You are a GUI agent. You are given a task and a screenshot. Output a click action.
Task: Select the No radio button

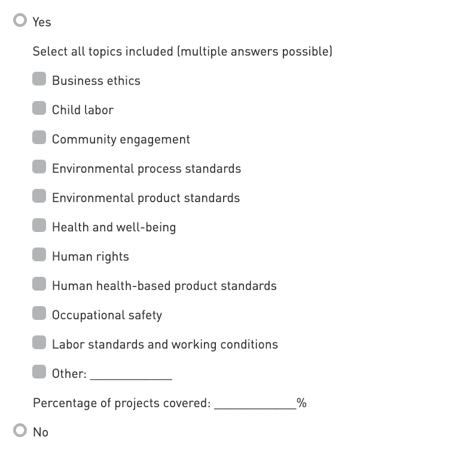point(21,430)
